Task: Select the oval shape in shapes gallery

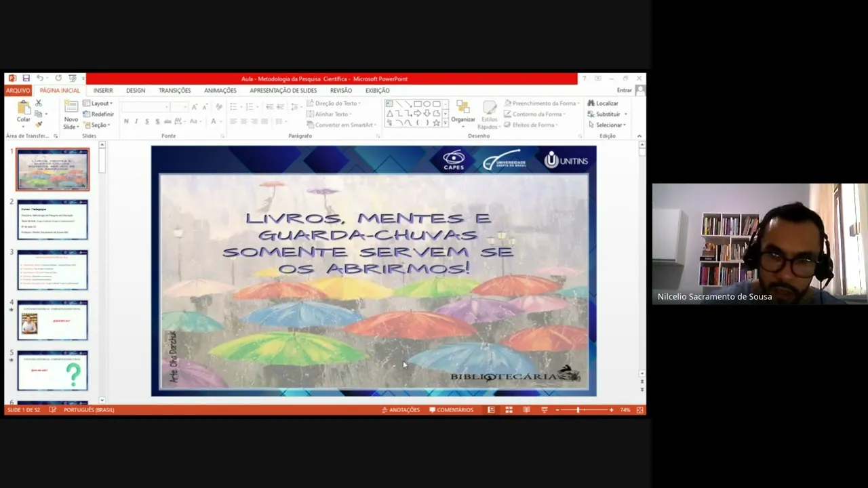Action: 427,104
